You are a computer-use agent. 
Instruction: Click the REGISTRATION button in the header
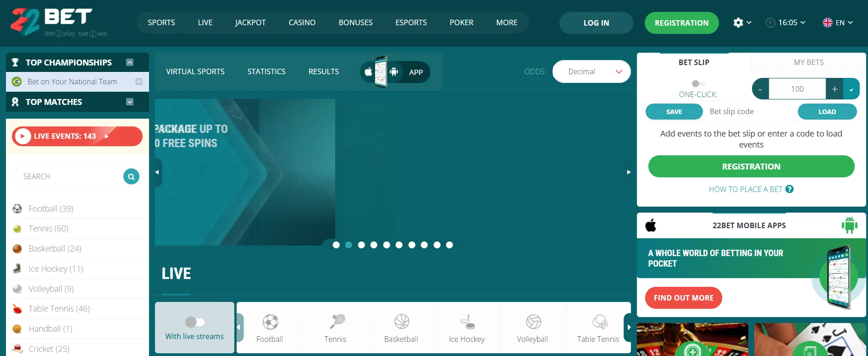pyautogui.click(x=682, y=23)
